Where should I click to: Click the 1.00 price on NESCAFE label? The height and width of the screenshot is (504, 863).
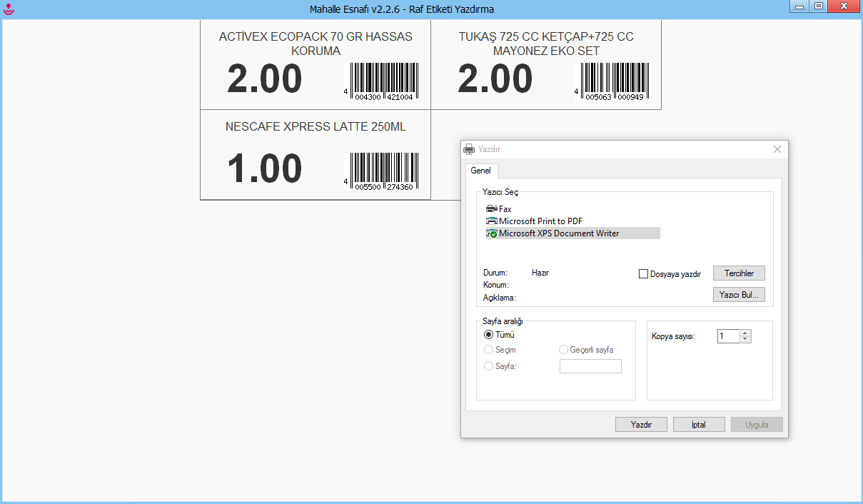pos(264,169)
